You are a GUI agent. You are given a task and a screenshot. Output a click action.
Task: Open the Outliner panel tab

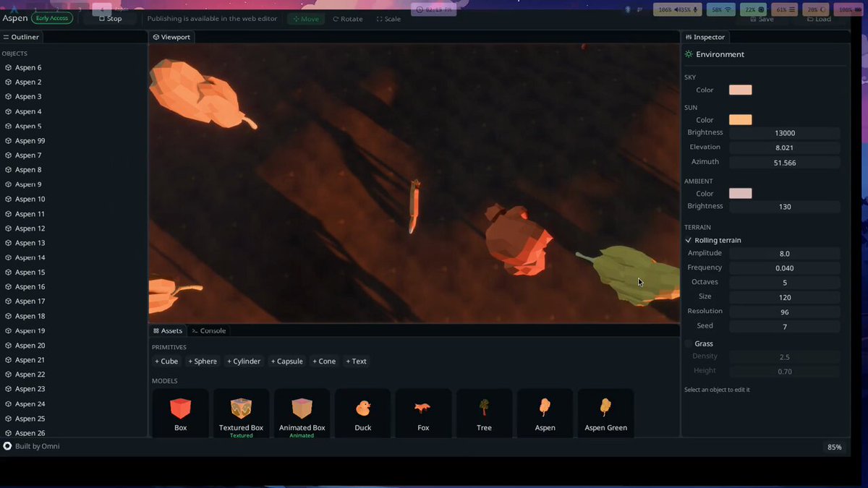(22, 37)
